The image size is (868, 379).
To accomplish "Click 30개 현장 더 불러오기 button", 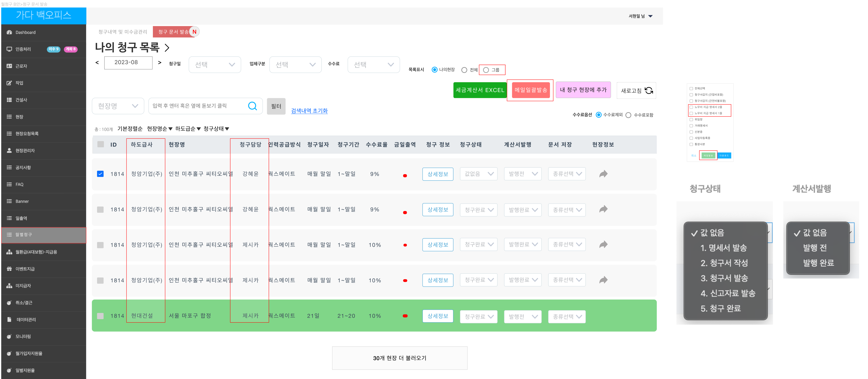I will (x=400, y=358).
